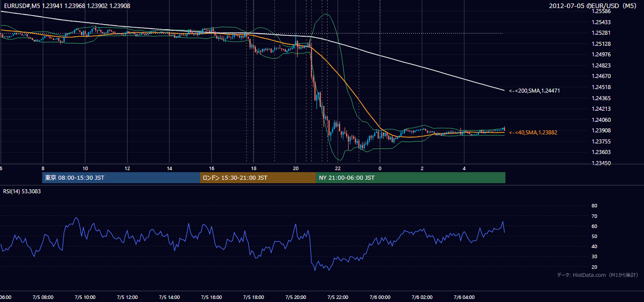Click price axis label 1.24365
The width and height of the screenshot is (644, 302).
coord(601,98)
